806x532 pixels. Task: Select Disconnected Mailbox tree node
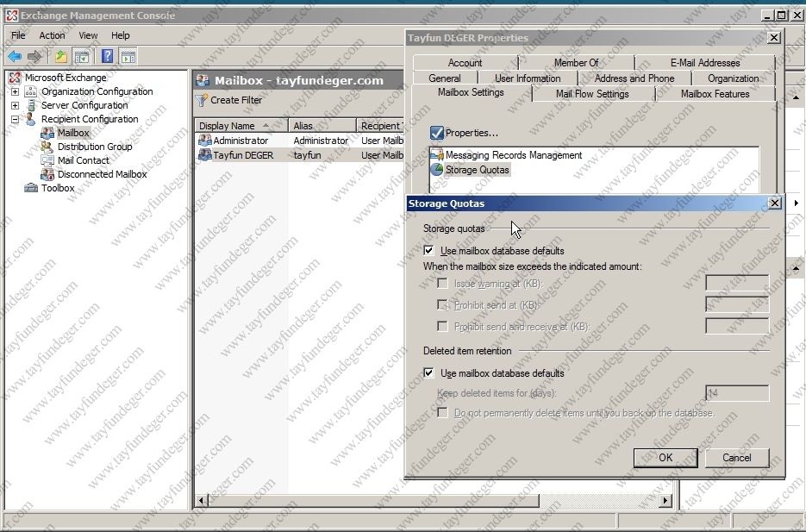tap(102, 174)
